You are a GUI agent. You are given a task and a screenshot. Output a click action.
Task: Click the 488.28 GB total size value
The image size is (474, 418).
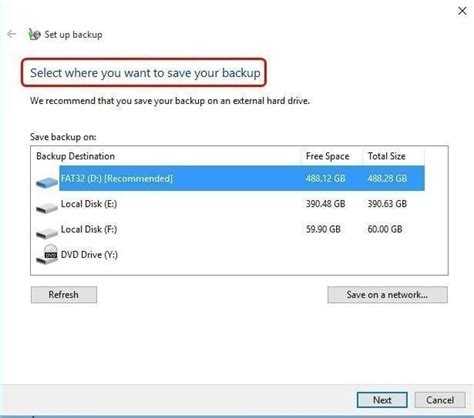click(x=387, y=178)
